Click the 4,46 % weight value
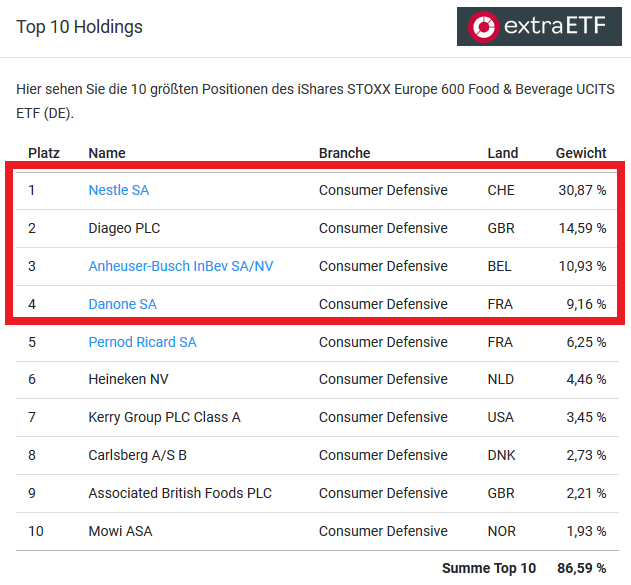Screen dimensions: 631x585 (586, 379)
